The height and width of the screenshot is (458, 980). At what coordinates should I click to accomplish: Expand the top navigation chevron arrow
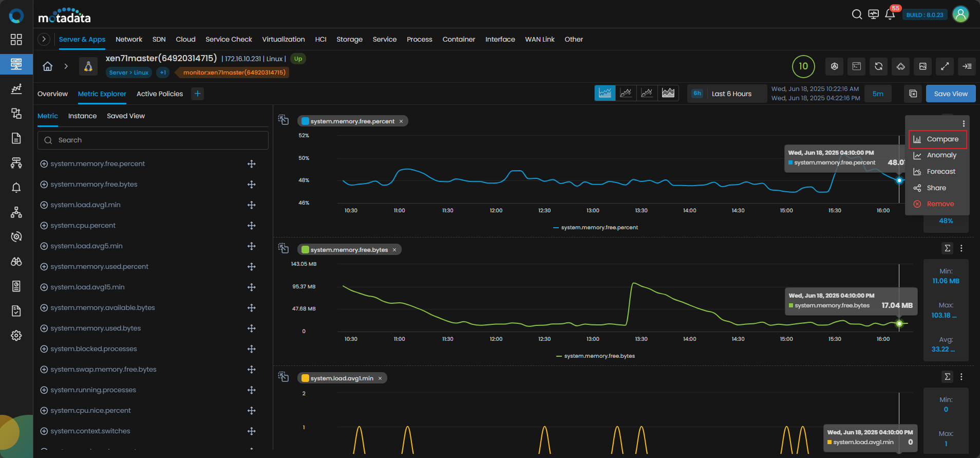(44, 39)
